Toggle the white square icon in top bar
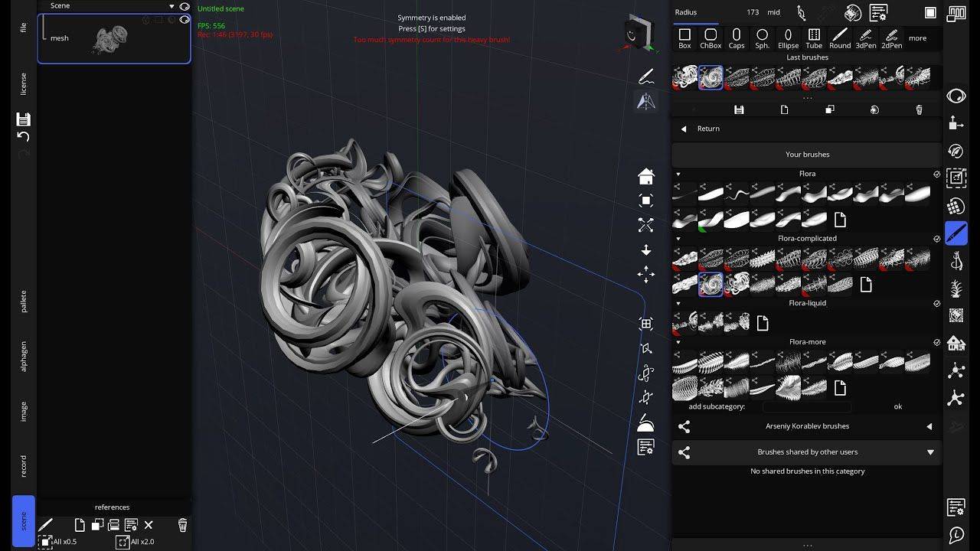Screen dimensions: 980x551 930,12
